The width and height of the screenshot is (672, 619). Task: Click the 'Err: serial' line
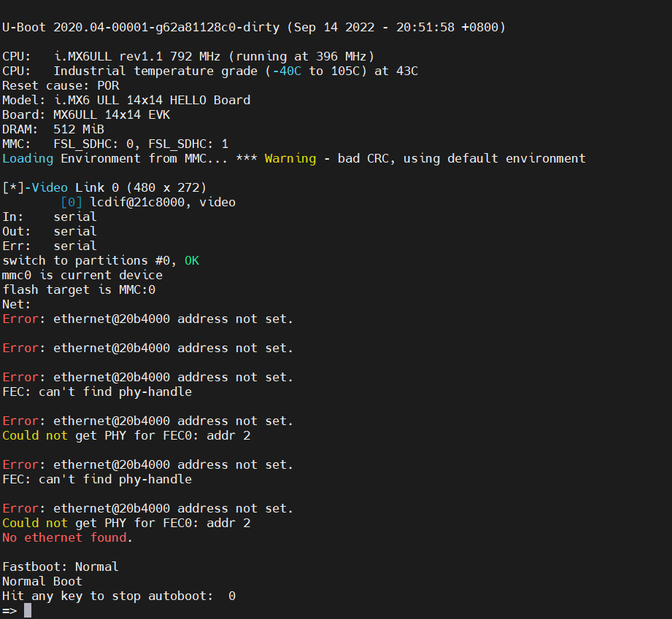click(x=50, y=246)
